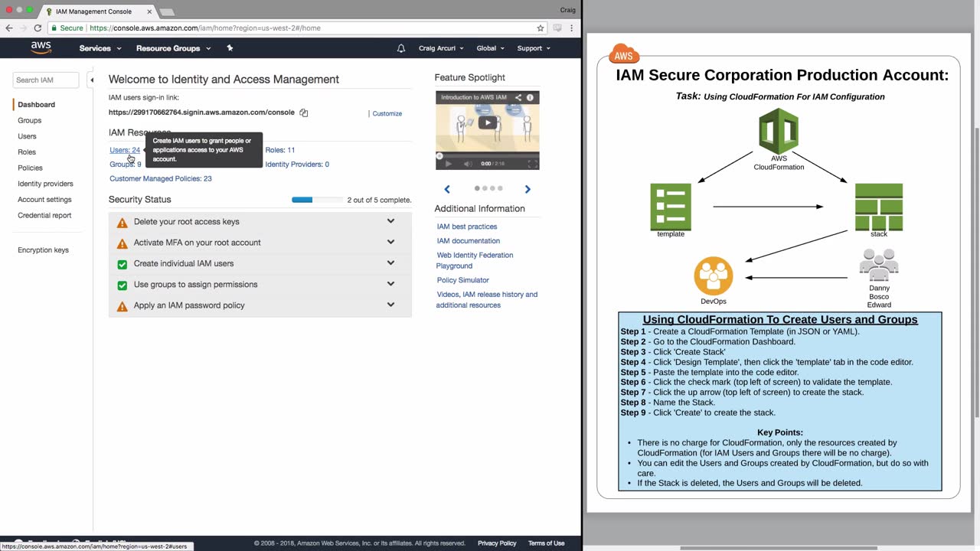Open the Privacy Policy footer link
The image size is (980, 551).
coord(497,543)
